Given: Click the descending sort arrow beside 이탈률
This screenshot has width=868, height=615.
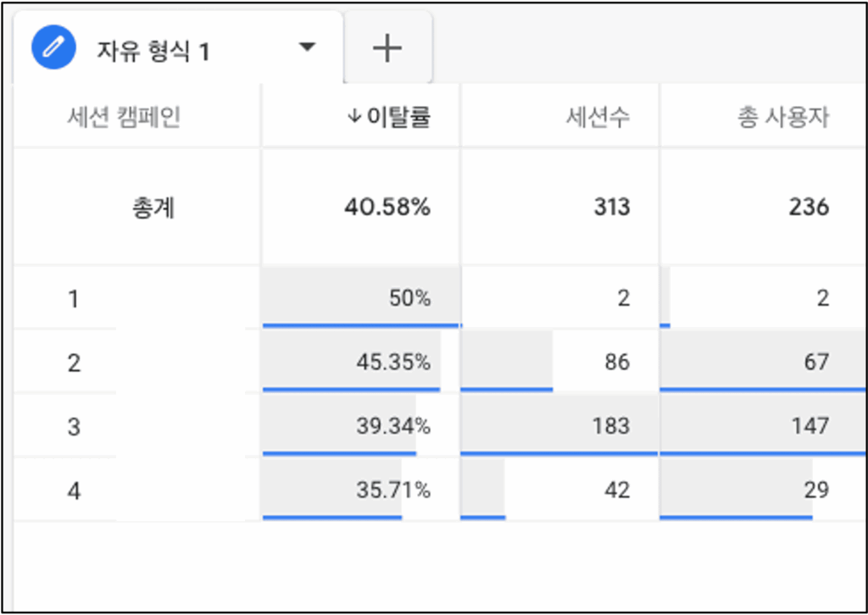Looking at the screenshot, I should pos(354,117).
